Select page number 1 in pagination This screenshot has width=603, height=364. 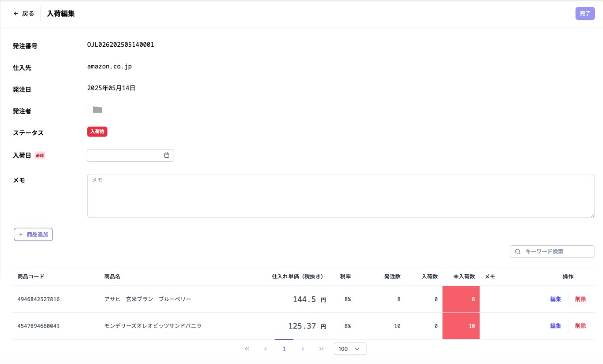pos(284,349)
